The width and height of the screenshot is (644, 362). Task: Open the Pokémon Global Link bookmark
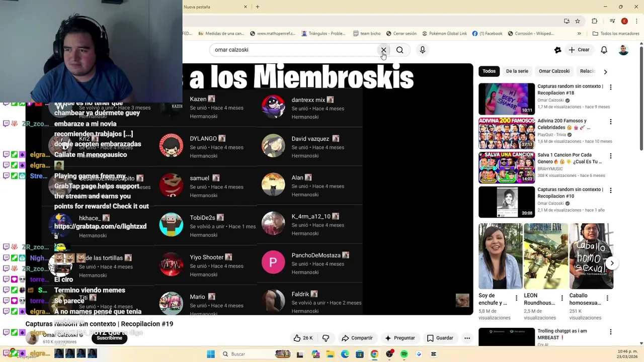click(444, 34)
